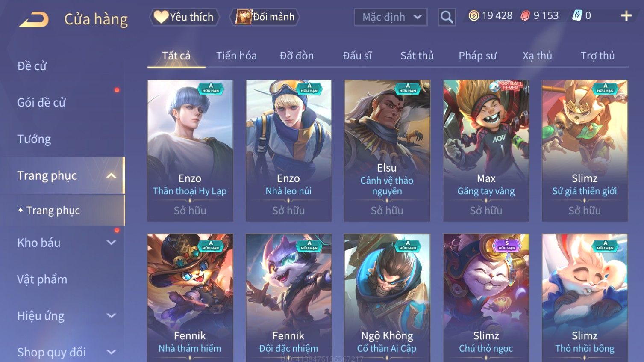Expand the Shop quy đổi section
Viewport: 644px width, 362px height.
(x=111, y=352)
